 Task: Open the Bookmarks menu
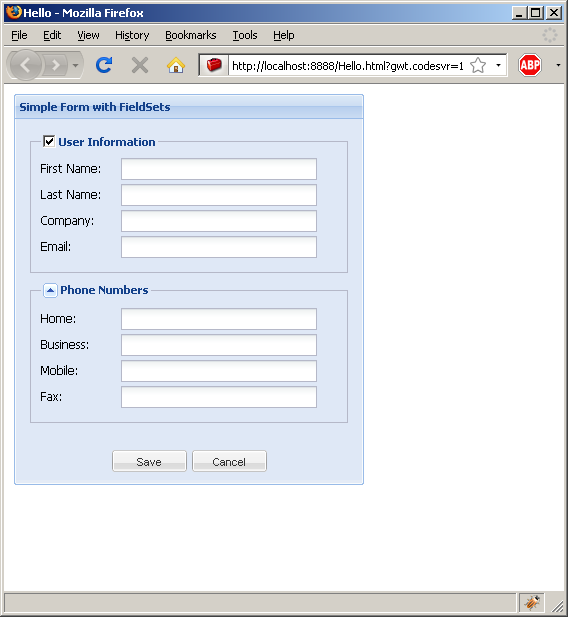(191, 35)
